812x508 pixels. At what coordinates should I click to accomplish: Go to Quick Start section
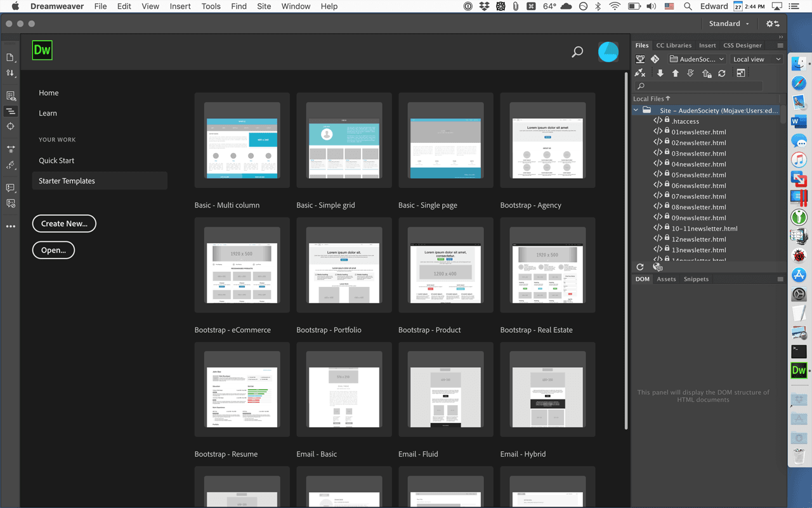coord(56,161)
